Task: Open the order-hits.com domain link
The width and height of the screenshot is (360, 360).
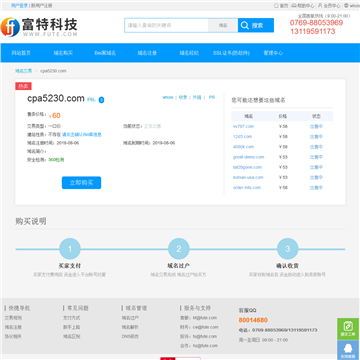Action: click(x=247, y=188)
